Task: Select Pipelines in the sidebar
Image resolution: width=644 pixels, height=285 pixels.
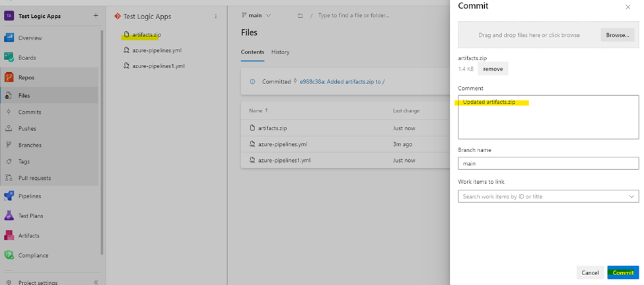Action: [30, 196]
